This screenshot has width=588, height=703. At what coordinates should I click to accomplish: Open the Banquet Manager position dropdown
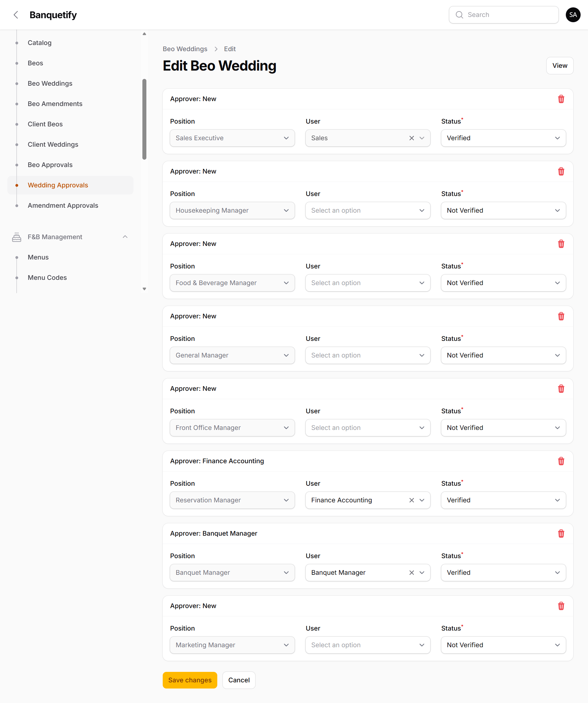[x=232, y=572]
